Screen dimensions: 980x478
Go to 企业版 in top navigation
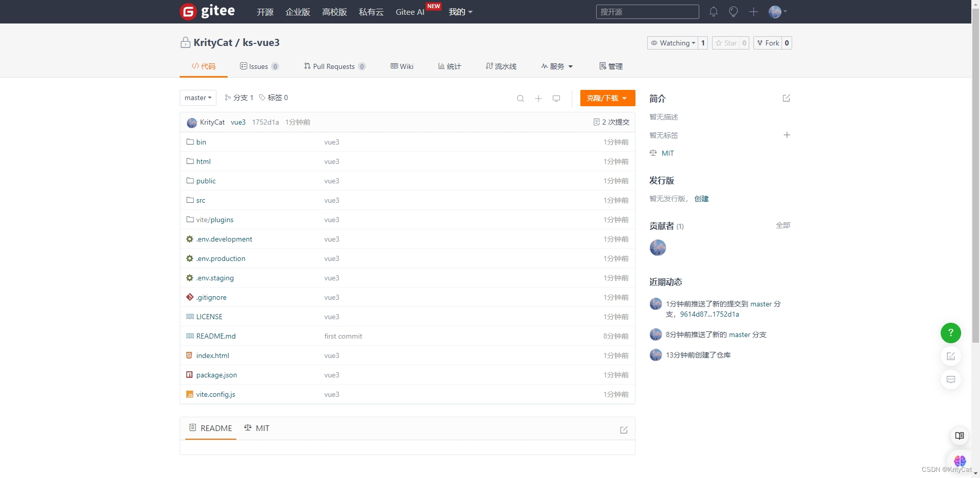(x=298, y=12)
